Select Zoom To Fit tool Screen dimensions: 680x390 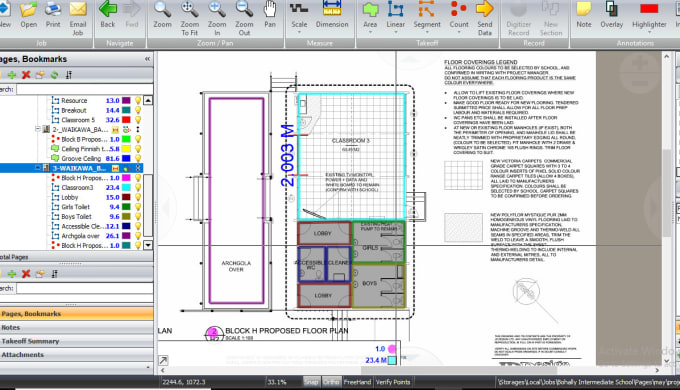click(x=190, y=19)
